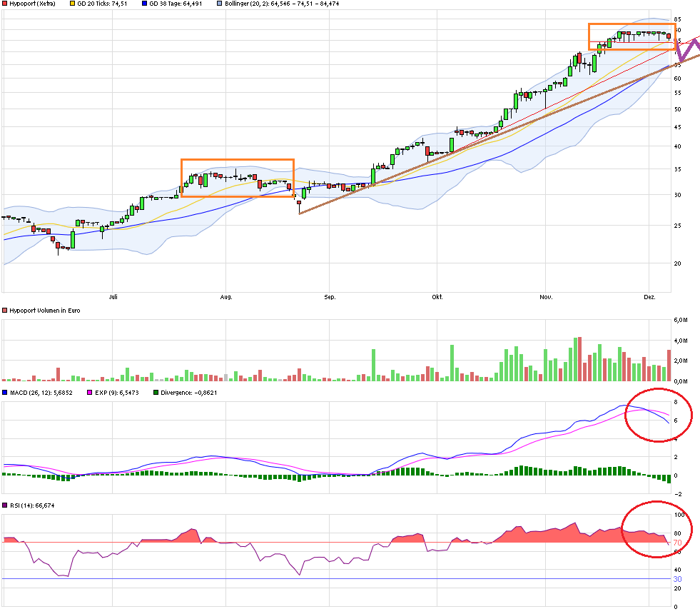Click the 25 price axis label
Image resolution: width=700 pixels, height=614 pixels.
(x=678, y=226)
